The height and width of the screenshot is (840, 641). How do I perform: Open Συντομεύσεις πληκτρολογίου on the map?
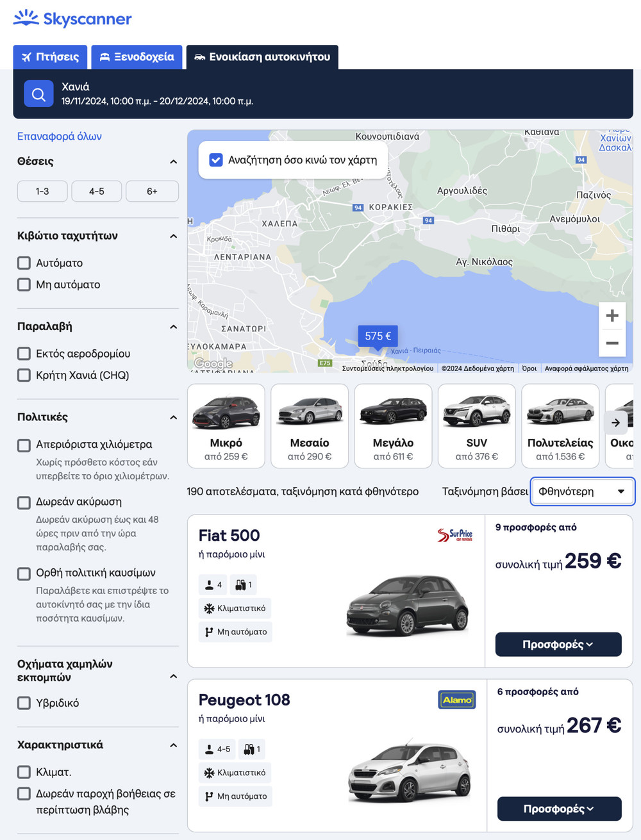[388, 368]
